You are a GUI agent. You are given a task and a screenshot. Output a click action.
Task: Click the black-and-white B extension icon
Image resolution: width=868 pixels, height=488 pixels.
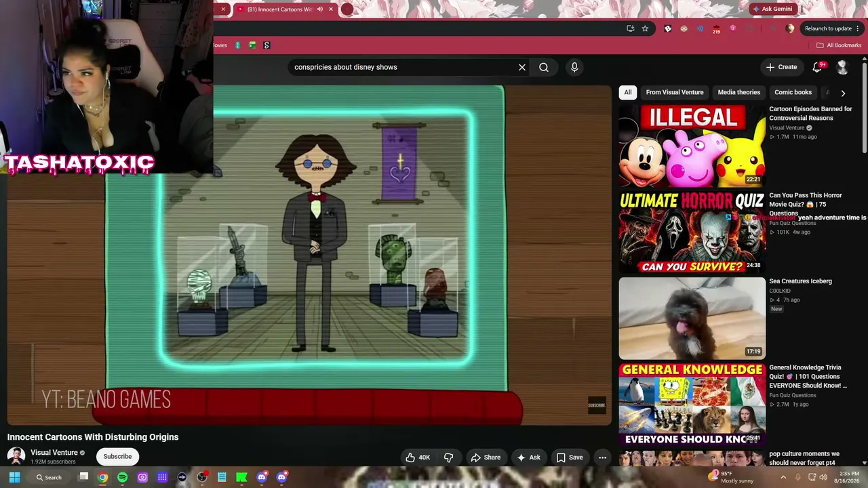click(668, 28)
